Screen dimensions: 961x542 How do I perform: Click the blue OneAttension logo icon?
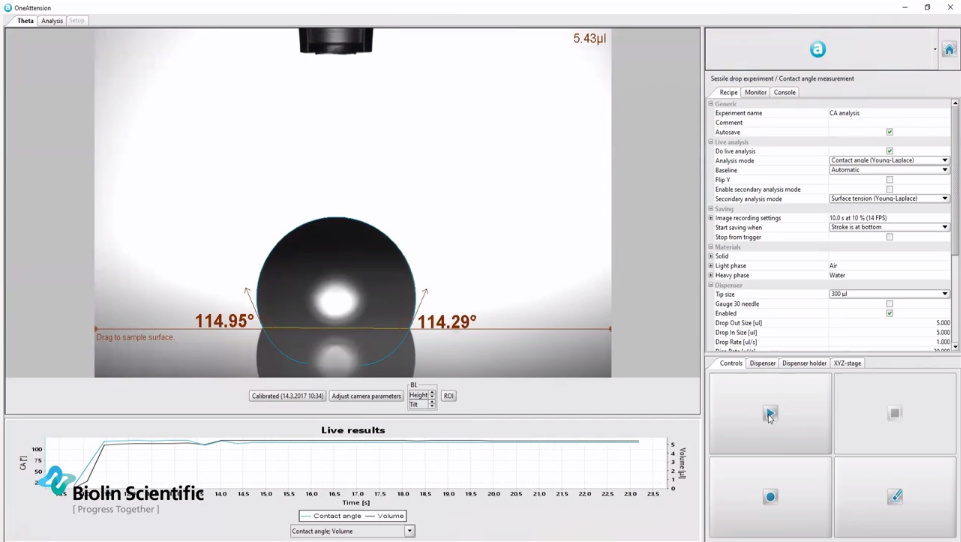(817, 49)
